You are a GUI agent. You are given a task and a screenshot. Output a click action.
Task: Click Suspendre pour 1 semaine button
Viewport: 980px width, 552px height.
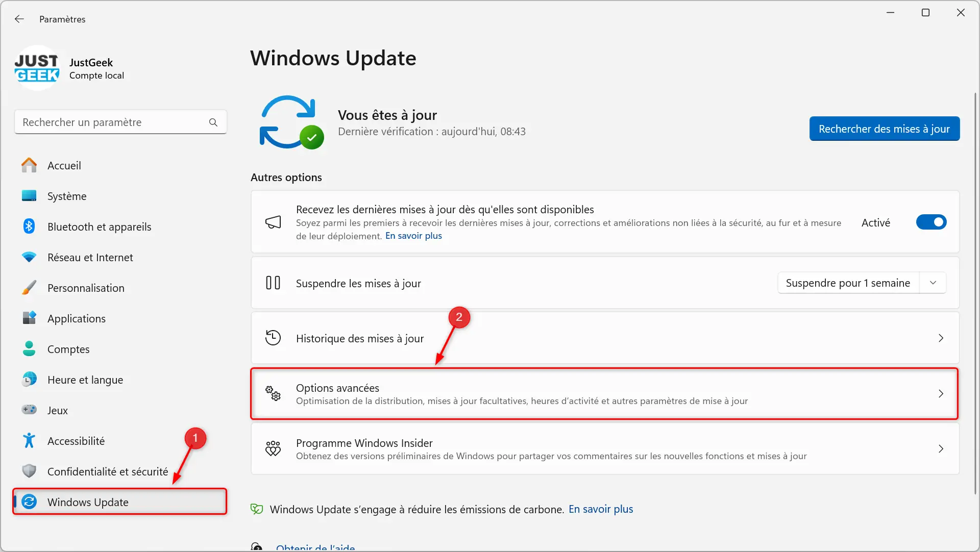click(x=848, y=283)
